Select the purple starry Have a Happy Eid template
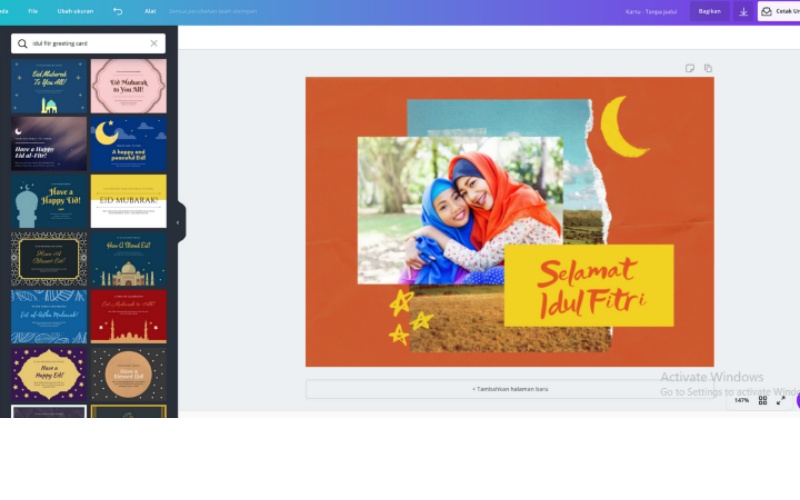This screenshot has width=800, height=500. (x=49, y=374)
